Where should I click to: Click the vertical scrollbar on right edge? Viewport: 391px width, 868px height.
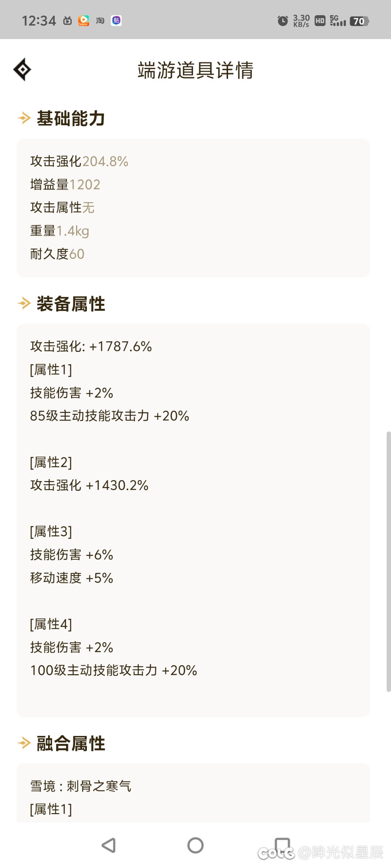tap(388, 561)
